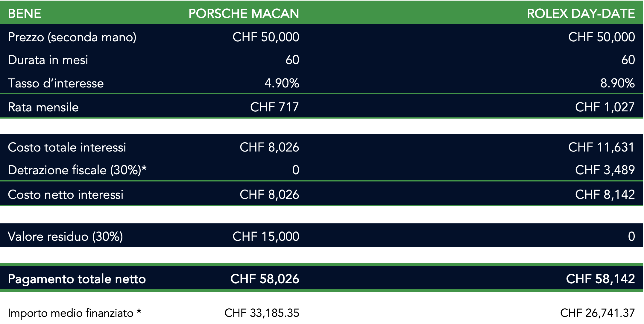This screenshot has width=644, height=324.
Task: Click the Valore residuo (30%) label
Action: pyautogui.click(x=65, y=236)
